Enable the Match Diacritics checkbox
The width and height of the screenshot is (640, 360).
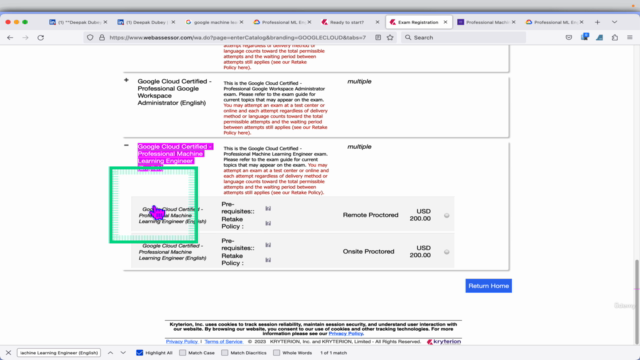point(224,353)
